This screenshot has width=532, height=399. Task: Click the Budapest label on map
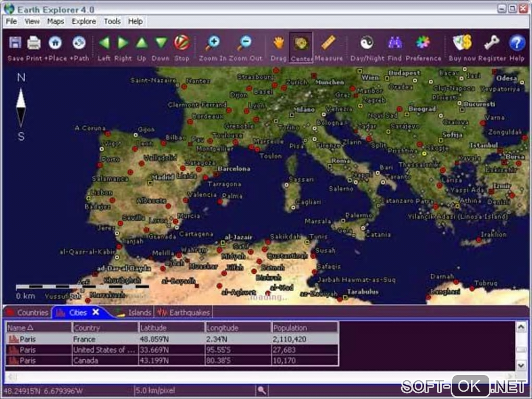coord(404,72)
